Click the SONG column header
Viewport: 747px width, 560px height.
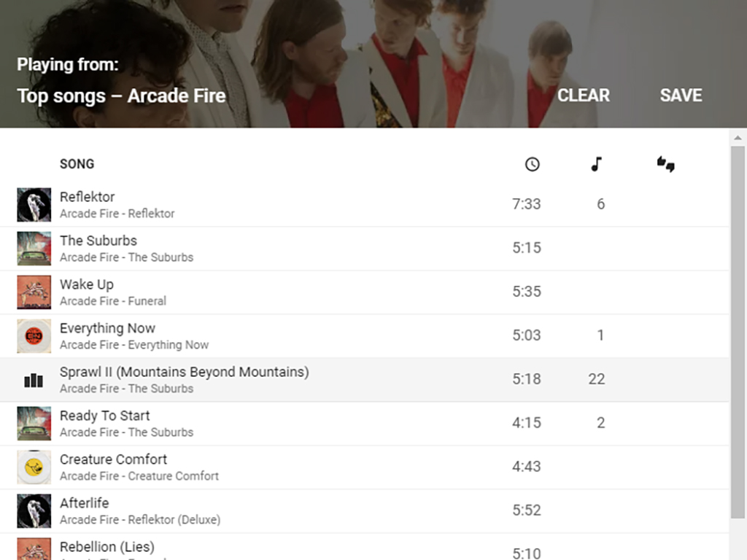pos(77,164)
